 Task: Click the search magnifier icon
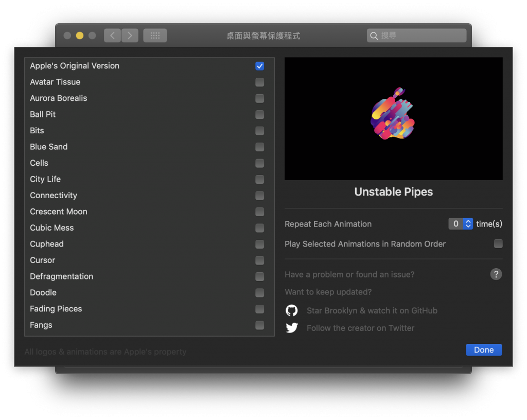pos(374,36)
